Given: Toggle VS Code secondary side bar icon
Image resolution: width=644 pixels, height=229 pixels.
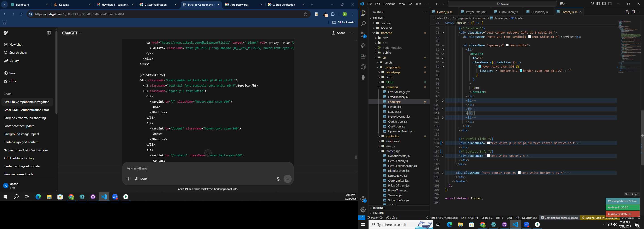Looking at the screenshot, I should (610, 4).
